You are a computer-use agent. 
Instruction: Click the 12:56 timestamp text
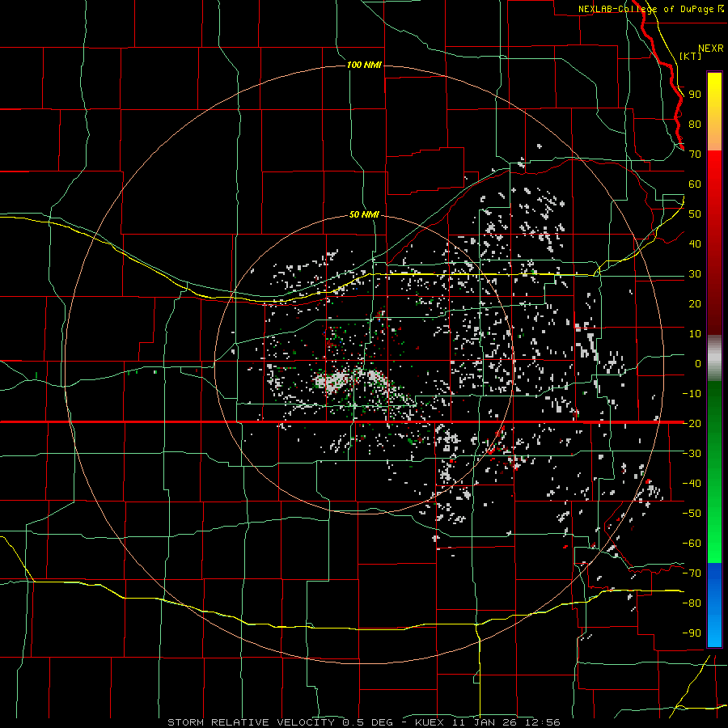coord(543,722)
